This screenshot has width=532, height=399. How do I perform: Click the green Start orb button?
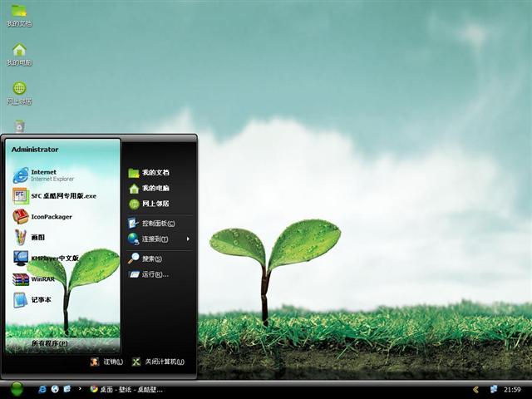pos(17,389)
